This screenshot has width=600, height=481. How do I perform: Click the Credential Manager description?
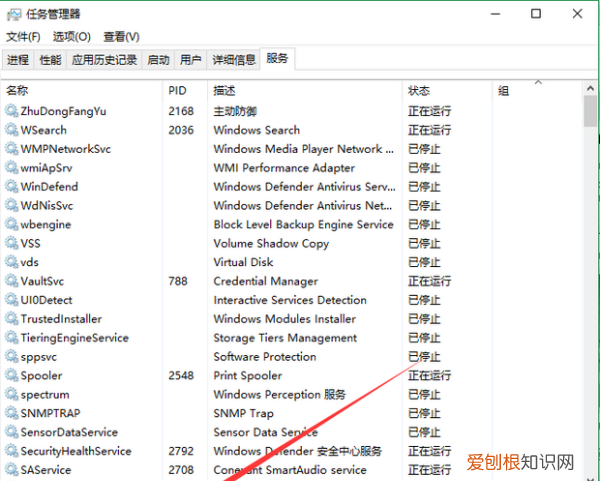[x=266, y=281]
